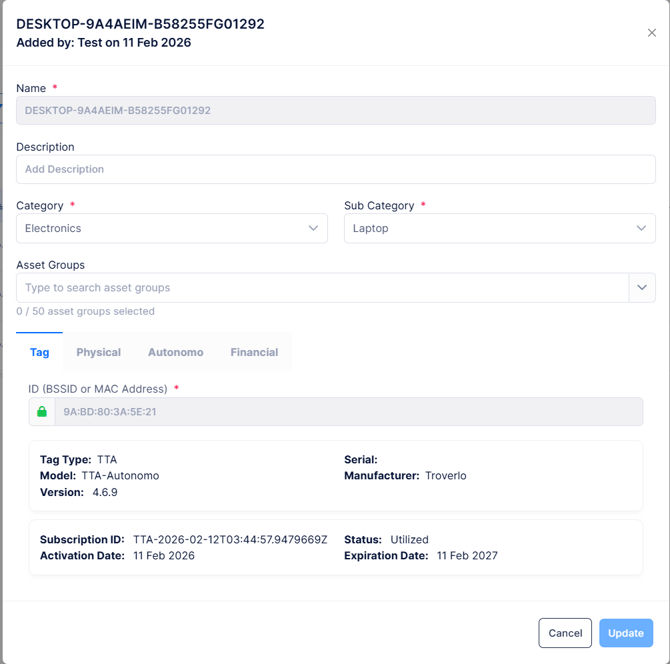Close the asset details dialog
This screenshot has height=664, width=670.
[x=651, y=33]
